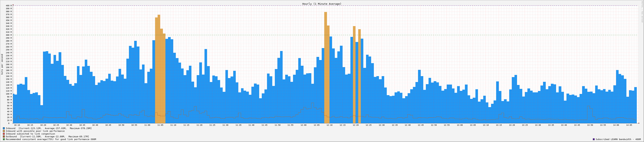Click the 'Inbound subjected to link congestion' label
This screenshot has width=644, height=142.
pyautogui.click(x=30, y=134)
